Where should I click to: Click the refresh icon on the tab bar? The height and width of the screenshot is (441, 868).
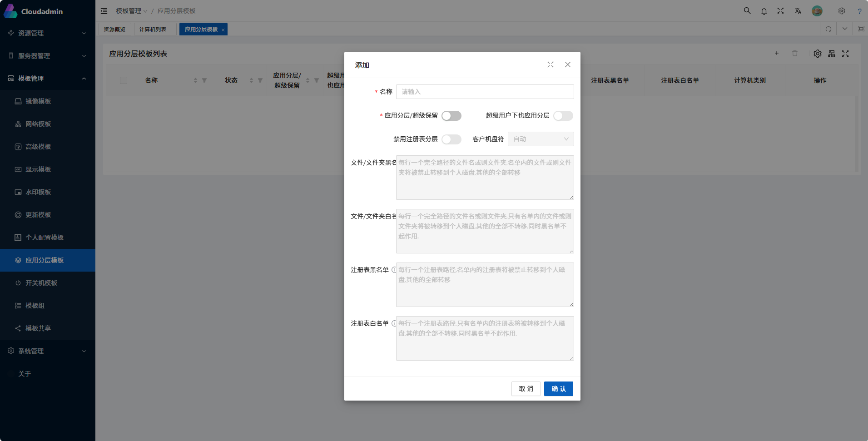(x=828, y=29)
